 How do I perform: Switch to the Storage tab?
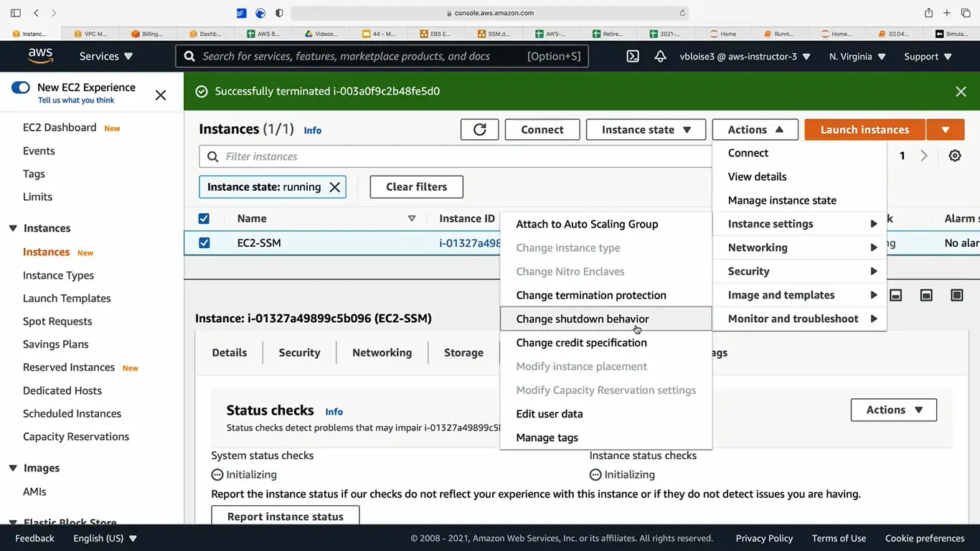point(463,352)
